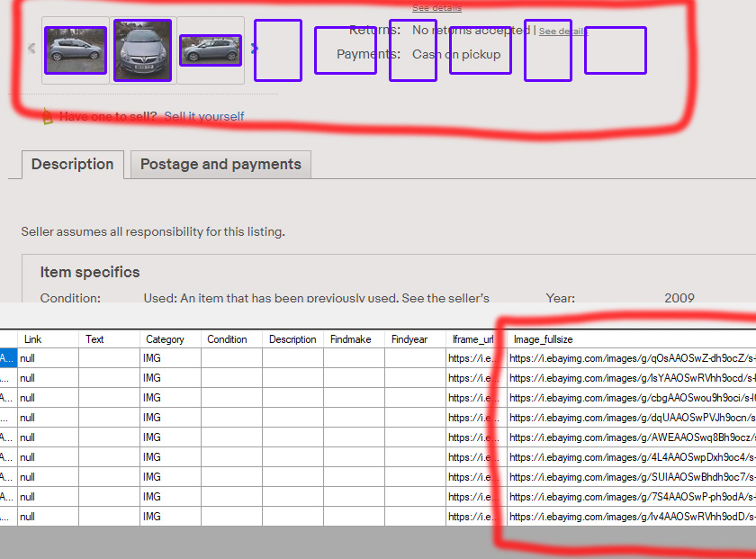Click the Sell it yourself link

click(203, 116)
